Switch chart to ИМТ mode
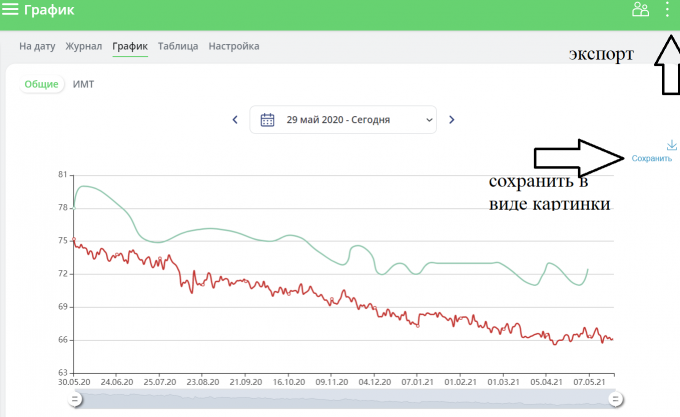 pyautogui.click(x=84, y=85)
